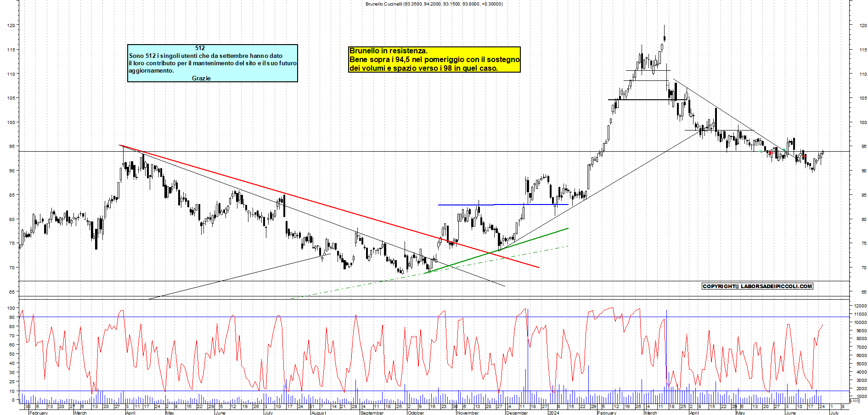Click the 'October' month label on time axis
This screenshot has height=415, width=868.
pos(416,413)
